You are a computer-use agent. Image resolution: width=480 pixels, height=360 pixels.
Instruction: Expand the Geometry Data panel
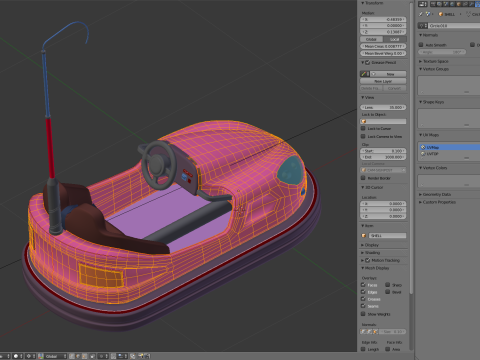[x=421, y=194]
